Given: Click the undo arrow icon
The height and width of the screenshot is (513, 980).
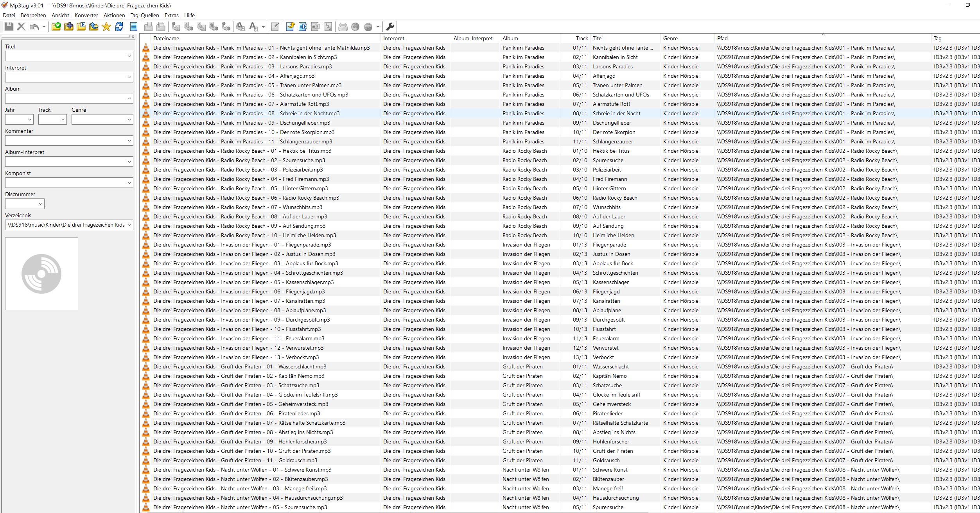Looking at the screenshot, I should point(34,27).
